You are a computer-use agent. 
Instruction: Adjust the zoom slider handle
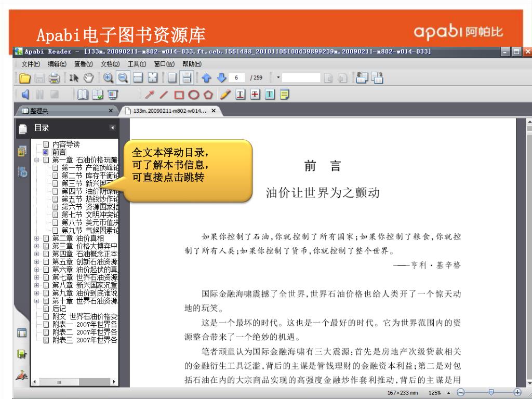click(x=491, y=392)
